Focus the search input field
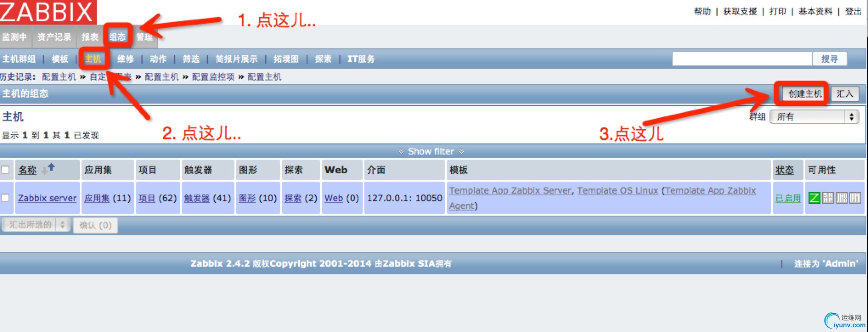The width and height of the screenshot is (868, 332). (x=742, y=59)
